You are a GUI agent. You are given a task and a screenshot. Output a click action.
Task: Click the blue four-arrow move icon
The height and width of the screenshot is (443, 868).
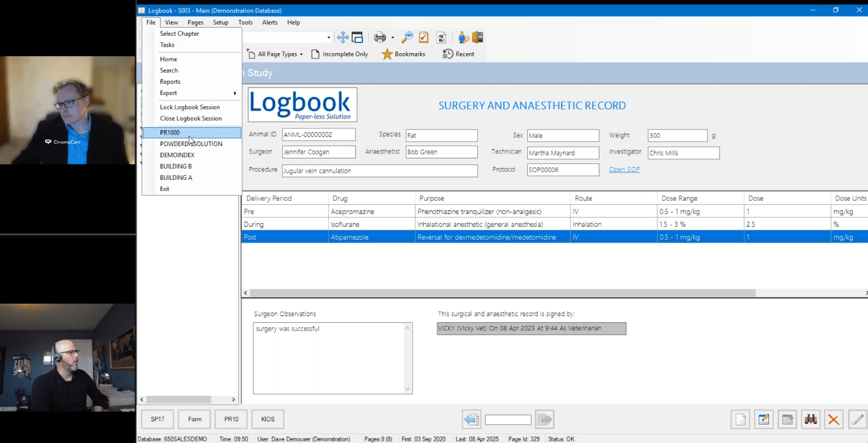pos(342,37)
